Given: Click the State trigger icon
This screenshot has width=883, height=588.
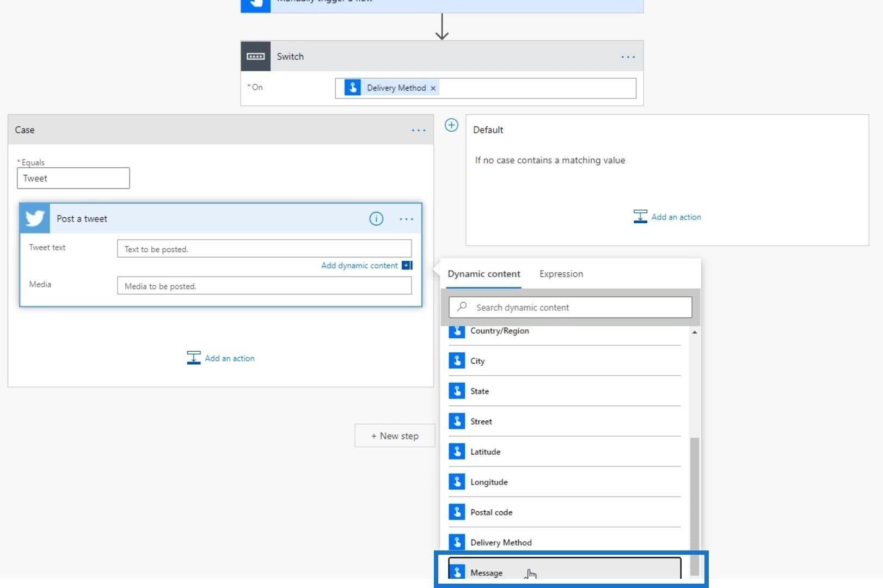Looking at the screenshot, I should click(x=457, y=391).
